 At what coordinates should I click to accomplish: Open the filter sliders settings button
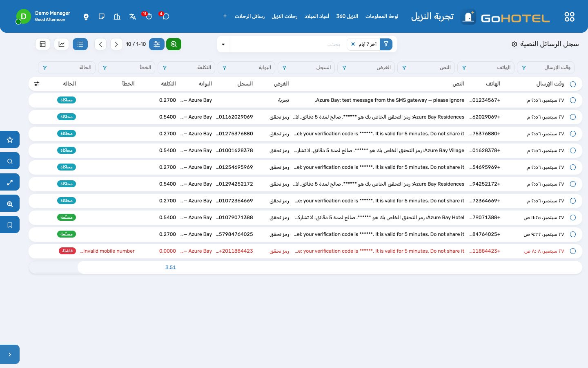pos(157,44)
